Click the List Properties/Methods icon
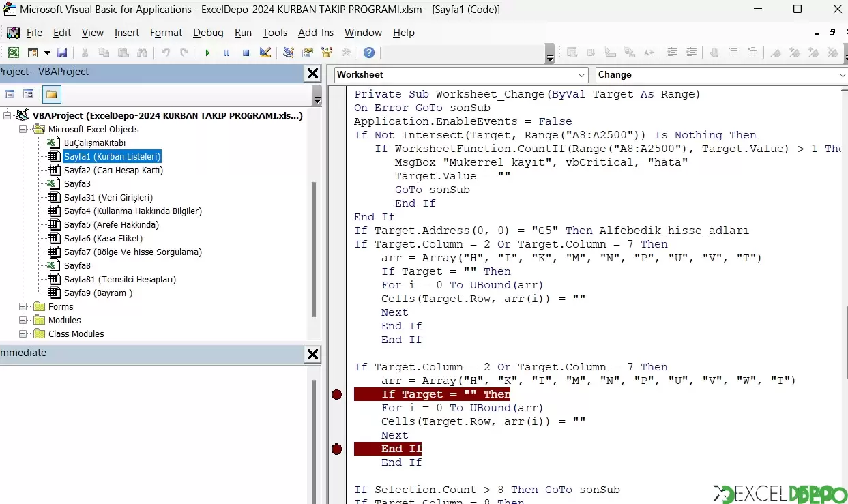848x504 pixels. 572,53
